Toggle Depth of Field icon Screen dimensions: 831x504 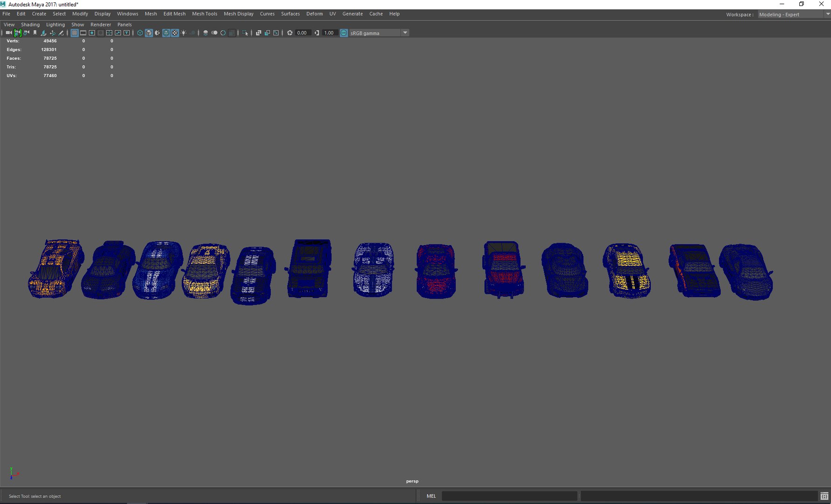[232, 33]
